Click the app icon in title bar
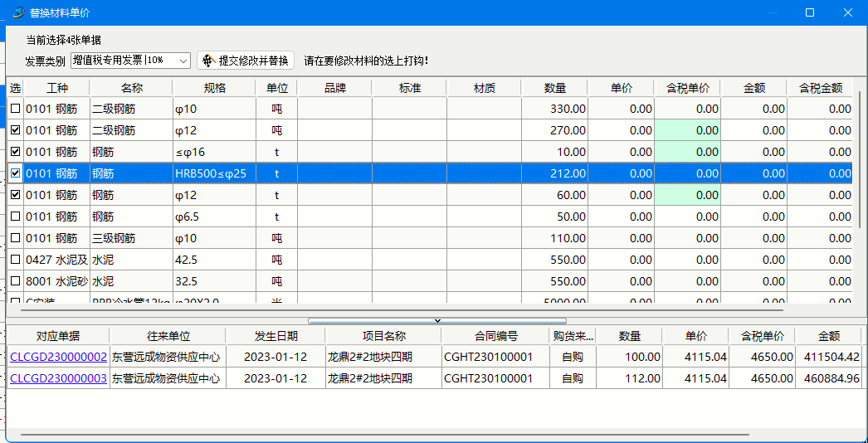The width and height of the screenshot is (868, 443). [x=18, y=12]
